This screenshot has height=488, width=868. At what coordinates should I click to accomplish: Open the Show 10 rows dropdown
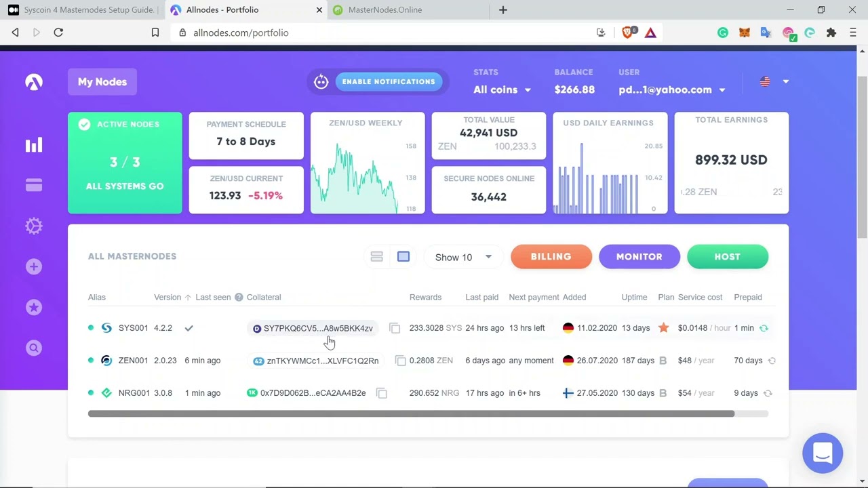463,258
